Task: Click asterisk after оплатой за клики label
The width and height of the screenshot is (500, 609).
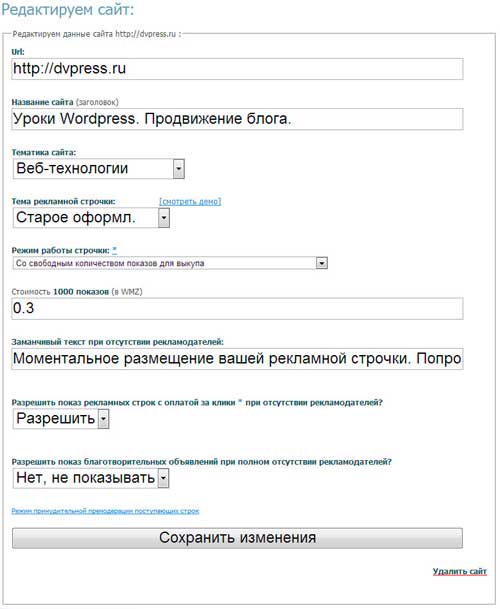Action: click(240, 402)
